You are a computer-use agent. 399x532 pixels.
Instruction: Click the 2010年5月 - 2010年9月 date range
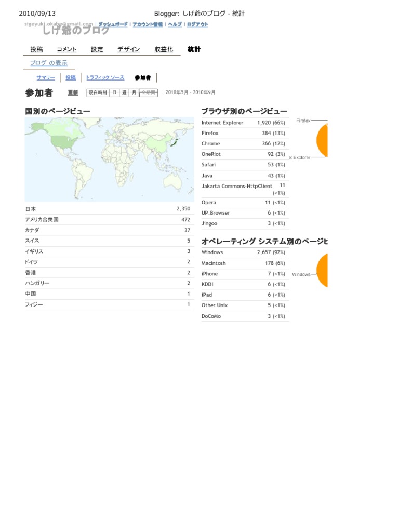coord(190,92)
